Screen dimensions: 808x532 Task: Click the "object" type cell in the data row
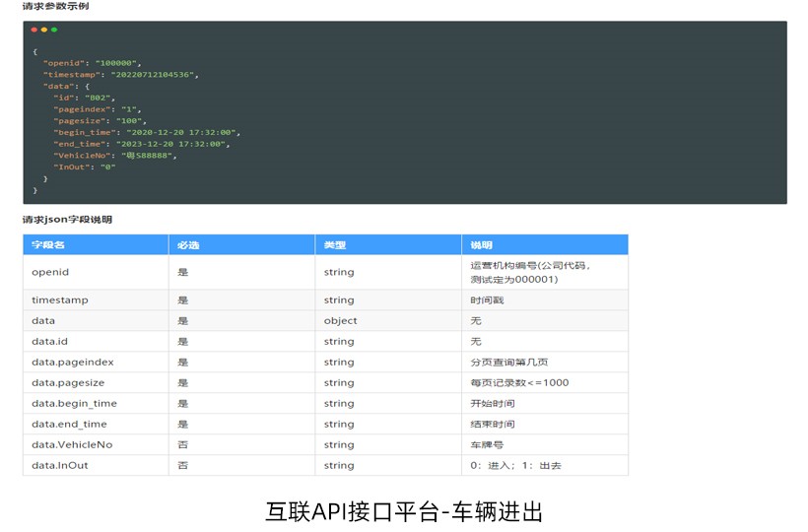point(340,320)
